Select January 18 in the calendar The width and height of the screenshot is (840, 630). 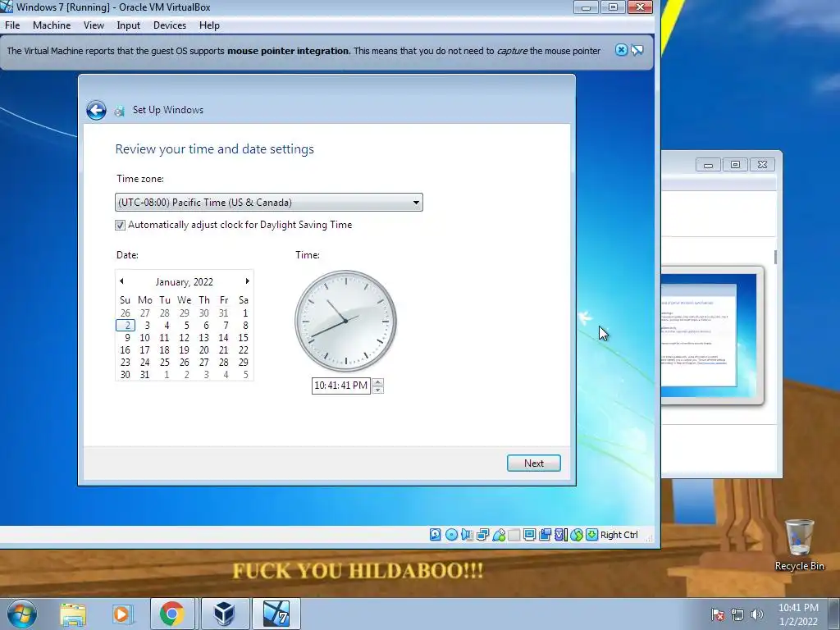click(164, 349)
